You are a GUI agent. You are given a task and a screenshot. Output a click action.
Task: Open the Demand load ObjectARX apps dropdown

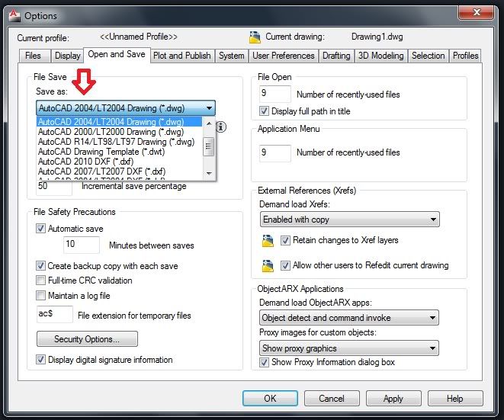[348, 318]
